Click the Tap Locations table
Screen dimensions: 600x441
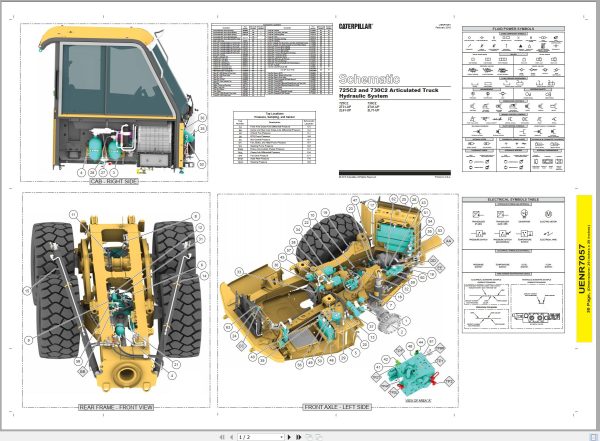tap(274, 137)
